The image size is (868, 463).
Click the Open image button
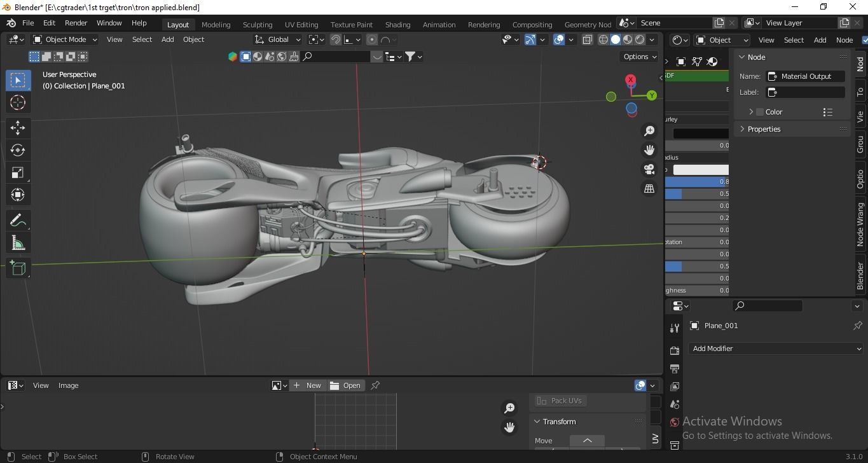tap(345, 385)
